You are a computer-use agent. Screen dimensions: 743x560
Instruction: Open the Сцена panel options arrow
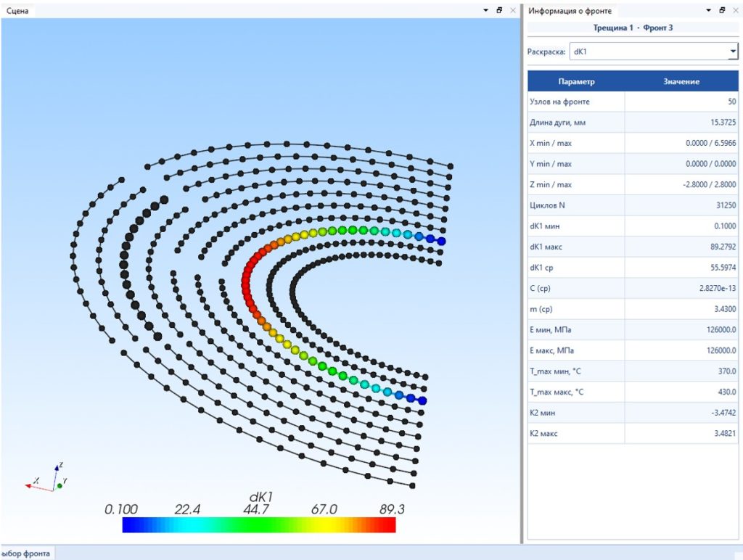pyautogui.click(x=485, y=10)
